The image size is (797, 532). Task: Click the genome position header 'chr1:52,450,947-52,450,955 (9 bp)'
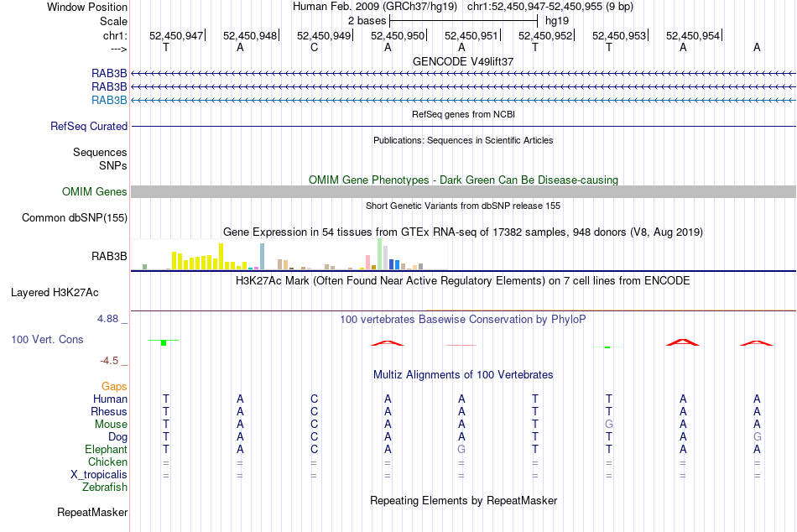(550, 7)
